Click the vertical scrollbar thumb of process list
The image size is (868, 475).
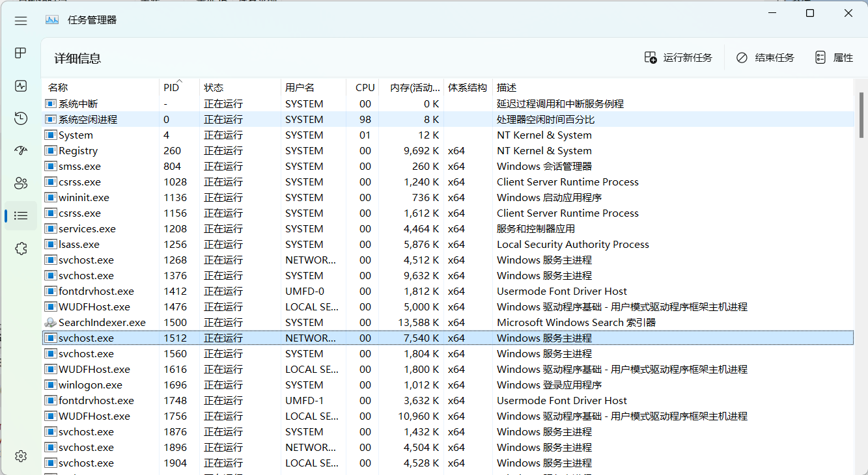pos(861,115)
